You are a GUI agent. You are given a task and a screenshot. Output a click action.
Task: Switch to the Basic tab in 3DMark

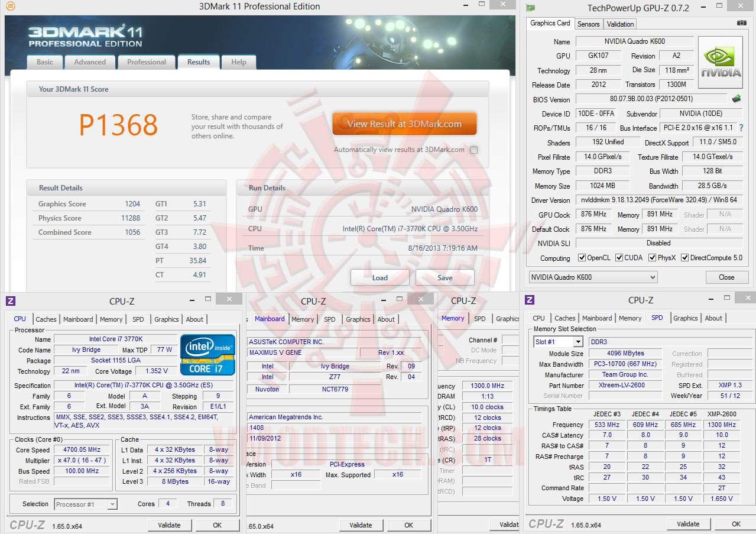[x=45, y=62]
